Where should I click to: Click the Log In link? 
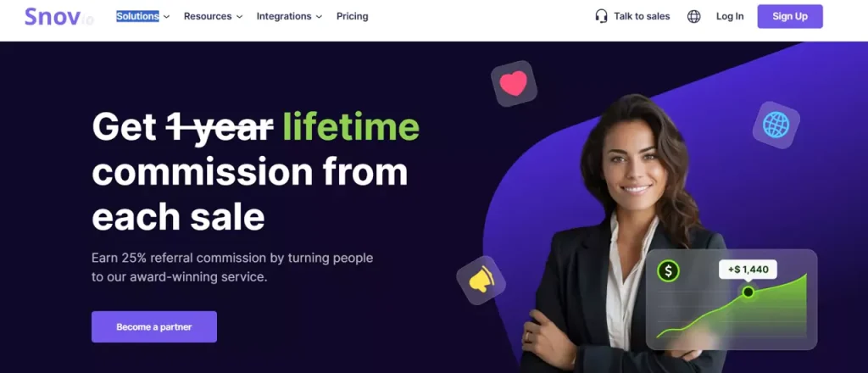(x=730, y=16)
